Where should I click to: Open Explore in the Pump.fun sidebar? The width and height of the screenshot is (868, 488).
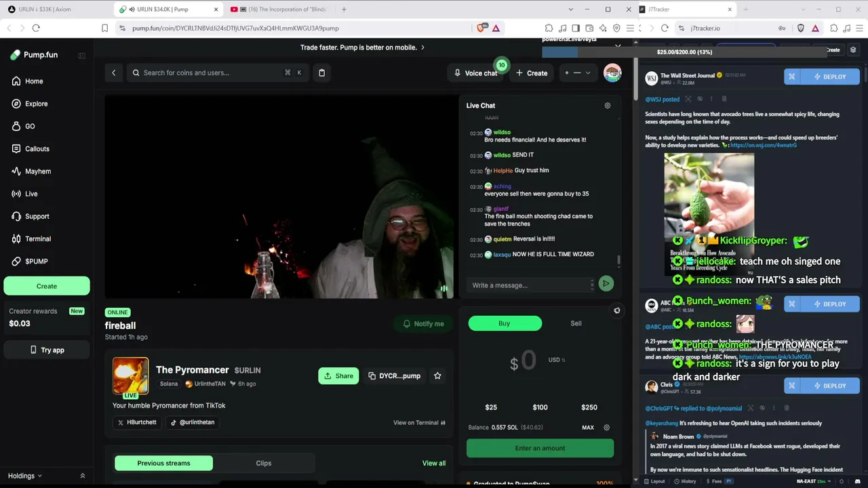30,104
